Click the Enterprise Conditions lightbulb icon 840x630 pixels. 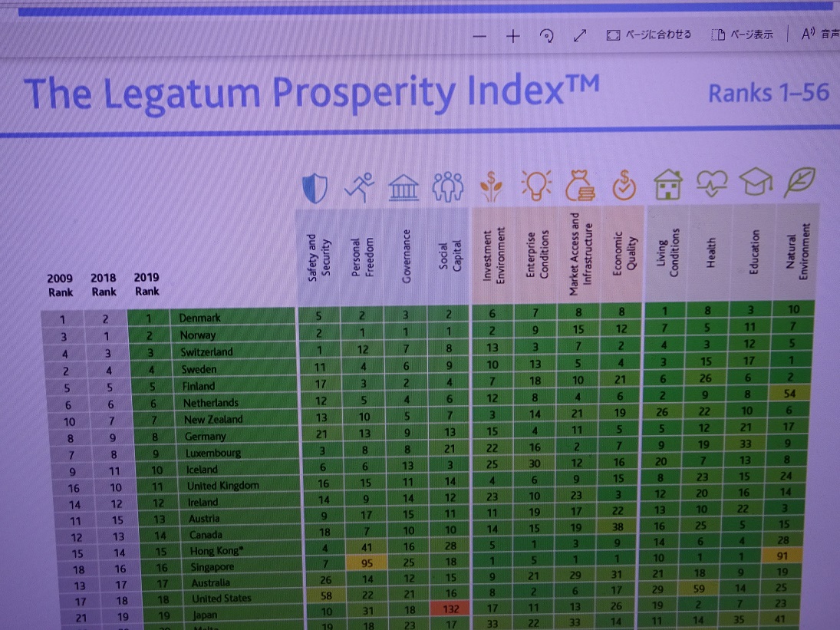click(536, 186)
